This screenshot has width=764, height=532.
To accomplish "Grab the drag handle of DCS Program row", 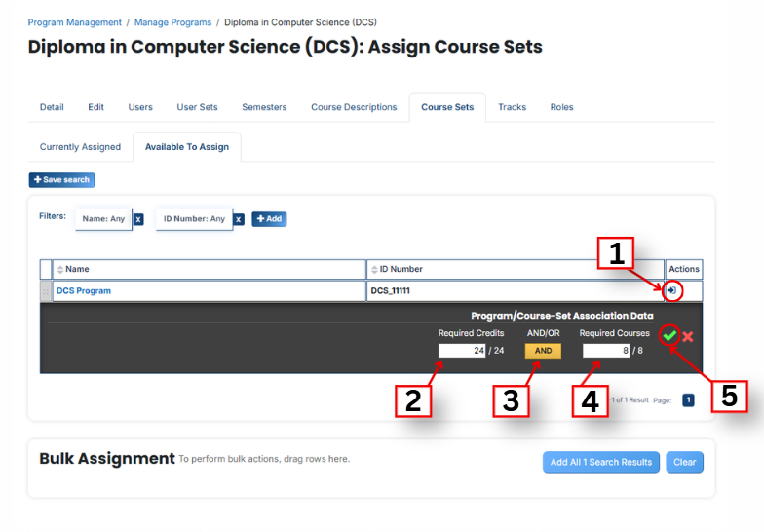I will 46,291.
